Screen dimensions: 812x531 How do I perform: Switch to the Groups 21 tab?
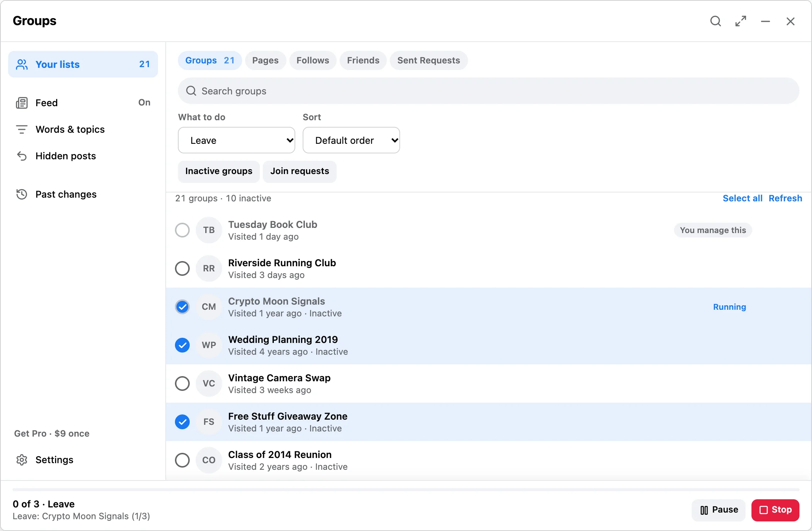(x=210, y=60)
